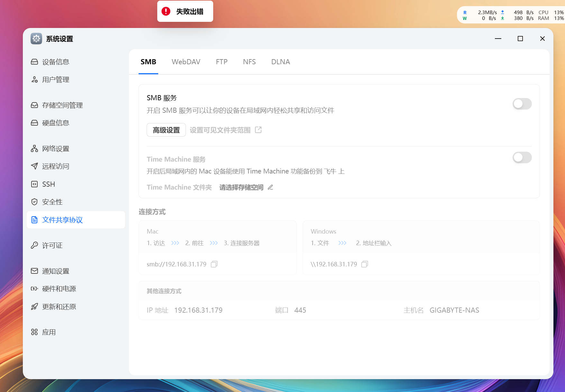Click the 更新和还原 rocket icon
This screenshot has width=565, height=392.
pyautogui.click(x=34, y=307)
